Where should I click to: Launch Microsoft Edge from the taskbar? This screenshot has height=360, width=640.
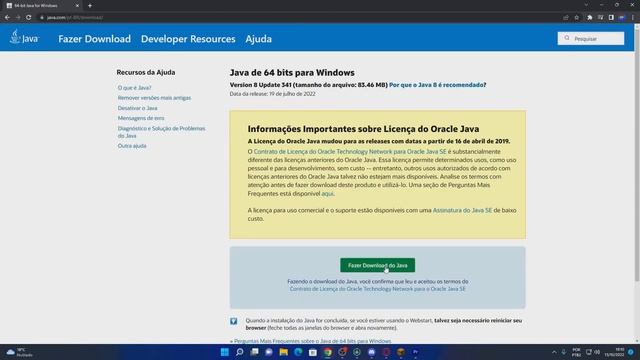(x=298, y=352)
